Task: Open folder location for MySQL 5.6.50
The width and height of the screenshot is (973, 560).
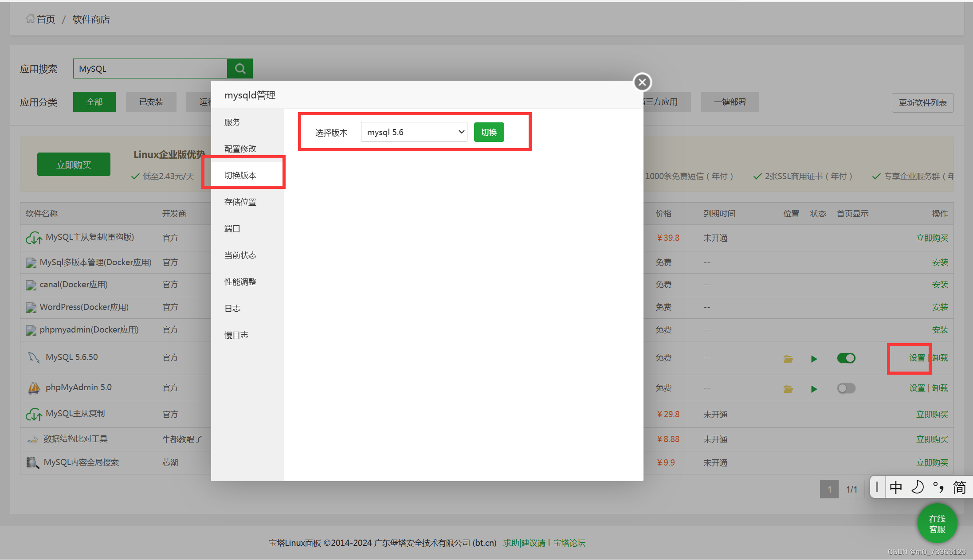Action: [x=788, y=358]
